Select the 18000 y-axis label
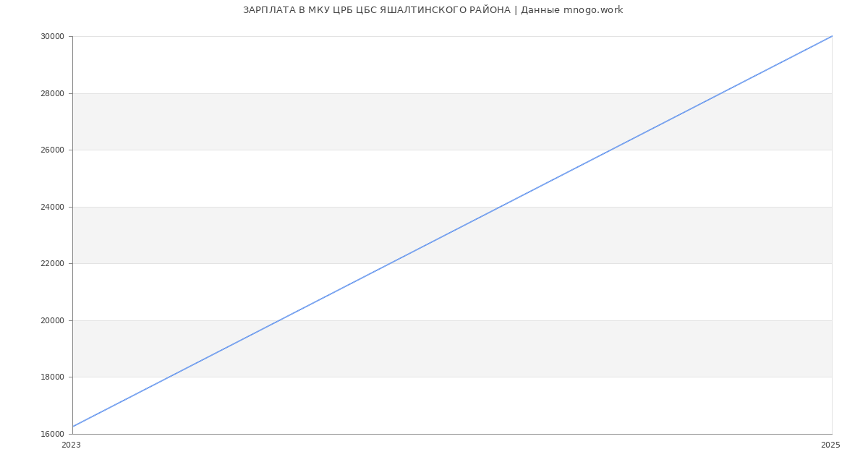Viewport: 868px width, 470px height. 53,377
